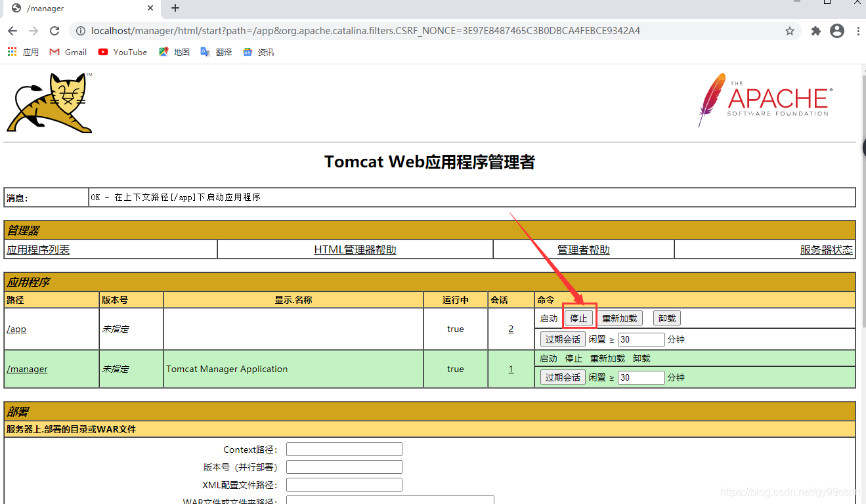The height and width of the screenshot is (504, 866).
Task: Click 卸载 button for /app
Action: pyautogui.click(x=667, y=318)
